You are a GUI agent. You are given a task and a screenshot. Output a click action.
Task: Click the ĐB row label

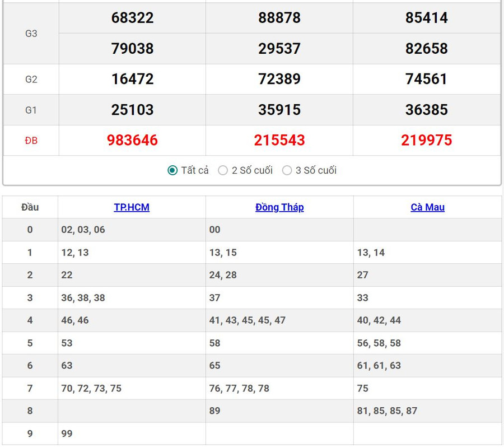click(x=31, y=141)
